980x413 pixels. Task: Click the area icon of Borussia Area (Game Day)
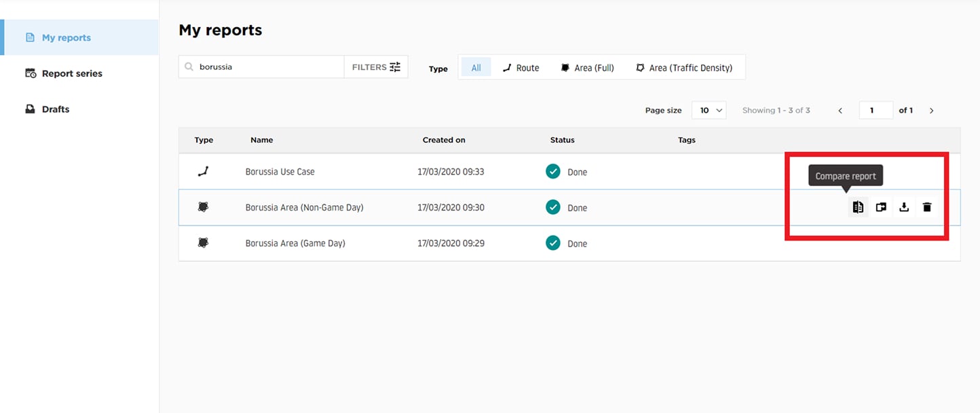[203, 243]
